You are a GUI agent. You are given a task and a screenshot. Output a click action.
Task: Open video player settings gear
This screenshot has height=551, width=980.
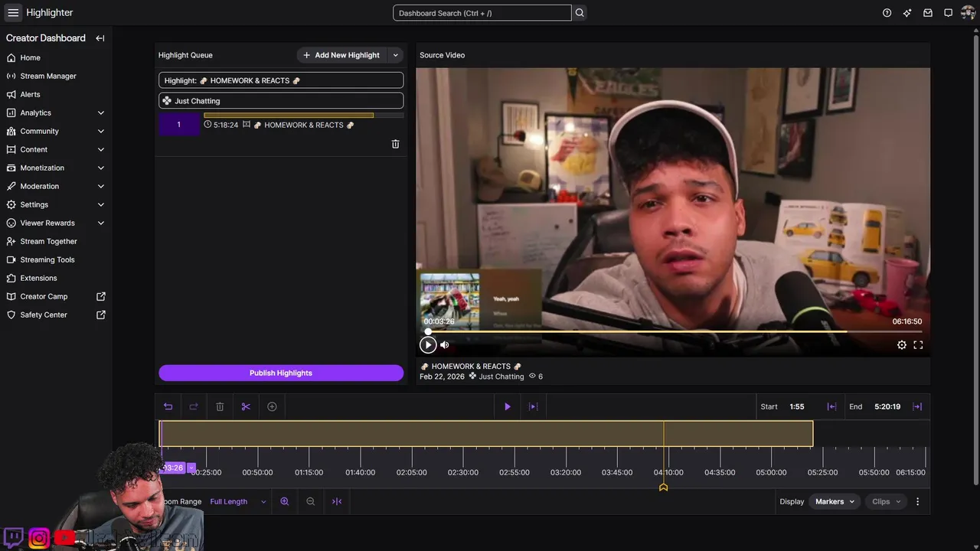pos(902,345)
